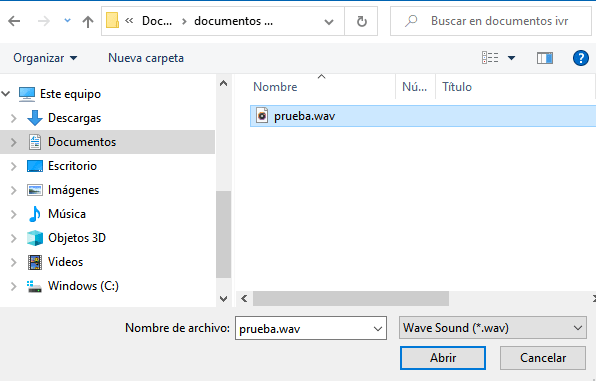Open the help question mark icon
Image resolution: width=596 pixels, height=381 pixels.
point(580,58)
